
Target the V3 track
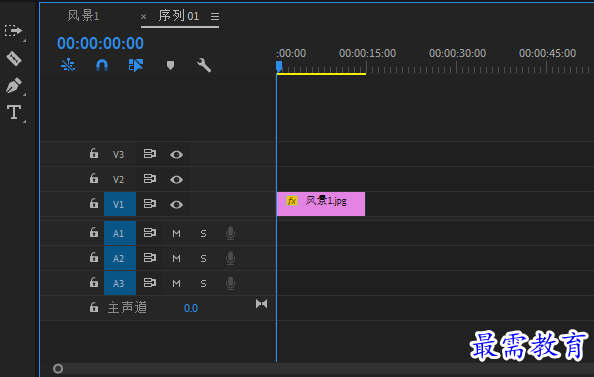point(119,154)
